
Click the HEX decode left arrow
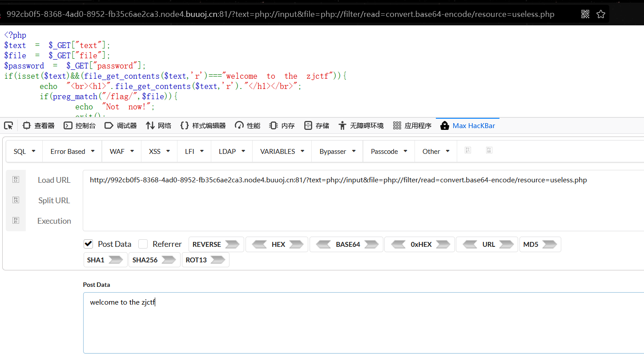click(259, 244)
